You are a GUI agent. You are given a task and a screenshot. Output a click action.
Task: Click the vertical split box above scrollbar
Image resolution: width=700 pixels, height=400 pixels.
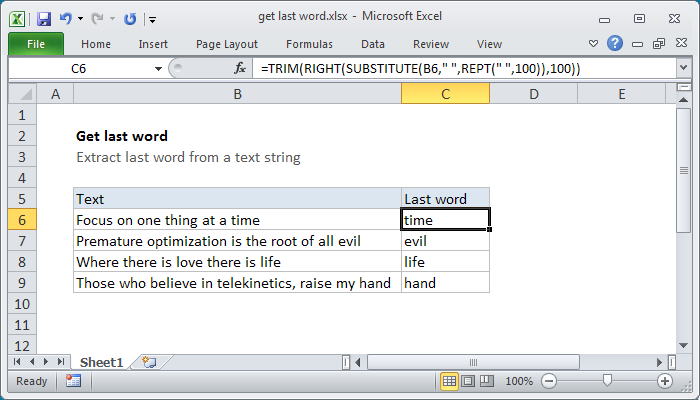click(683, 87)
